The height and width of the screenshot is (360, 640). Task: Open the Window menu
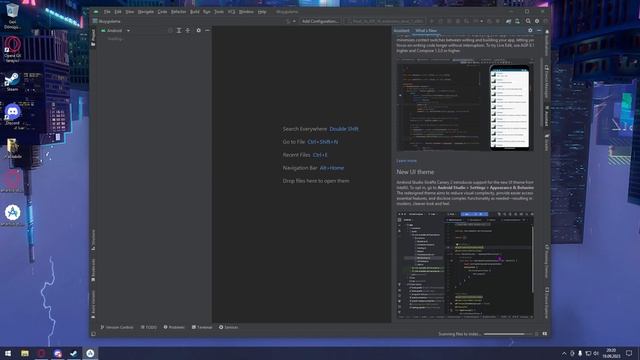(x=246, y=12)
